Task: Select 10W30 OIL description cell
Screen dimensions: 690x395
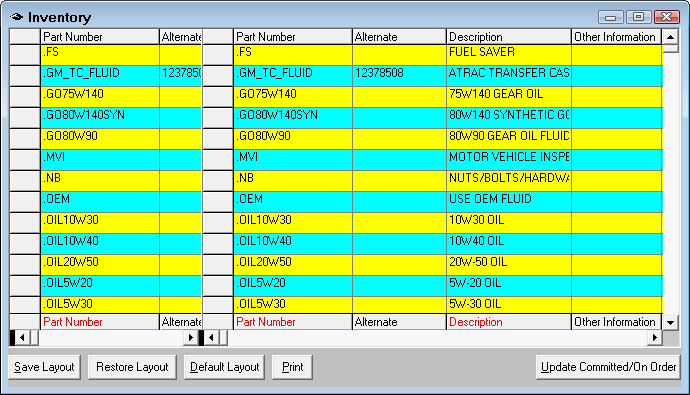Action: pos(509,223)
